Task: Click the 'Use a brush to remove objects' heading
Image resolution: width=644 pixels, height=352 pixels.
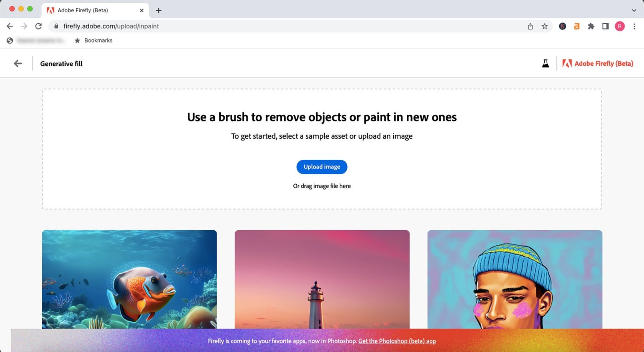Action: pyautogui.click(x=322, y=117)
